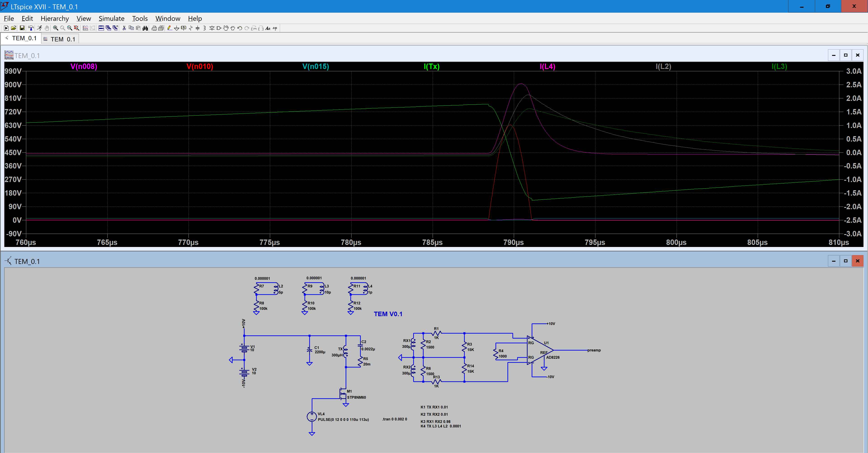
Task: Click the V(n008) trace label
Action: (84, 66)
